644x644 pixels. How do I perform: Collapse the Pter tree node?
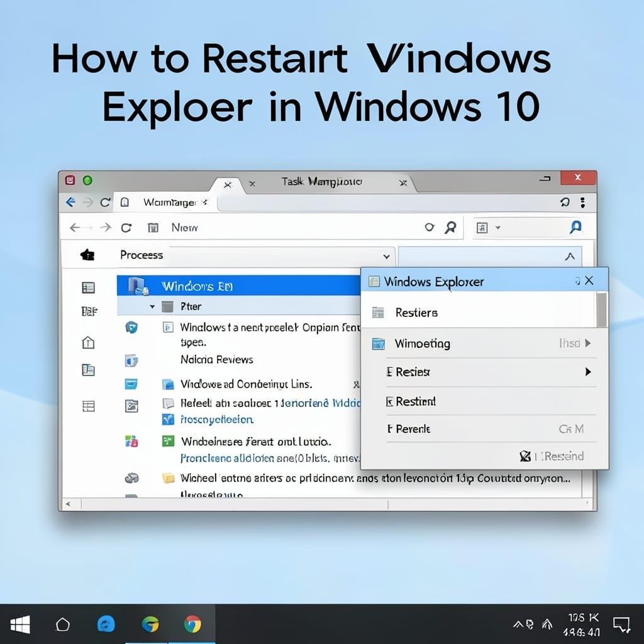pyautogui.click(x=152, y=307)
